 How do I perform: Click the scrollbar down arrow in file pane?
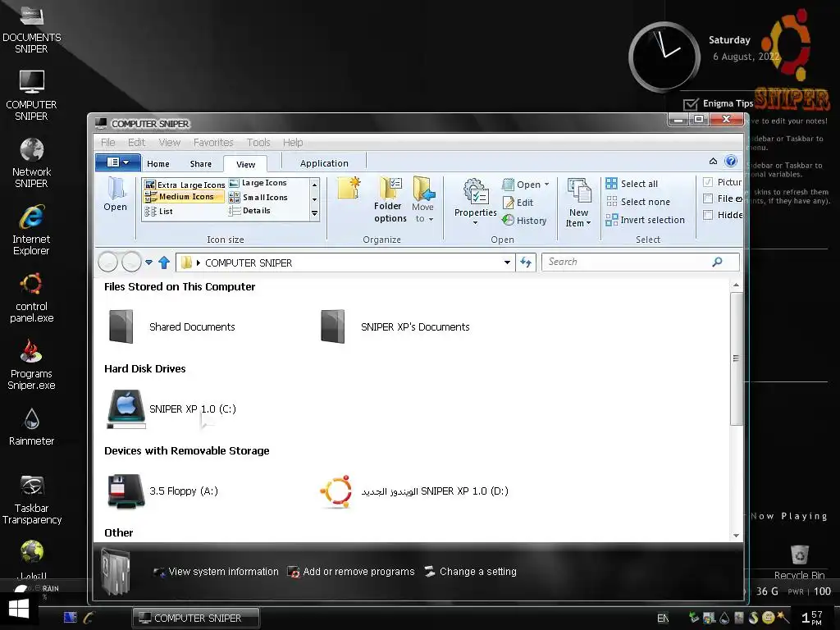[x=736, y=535]
